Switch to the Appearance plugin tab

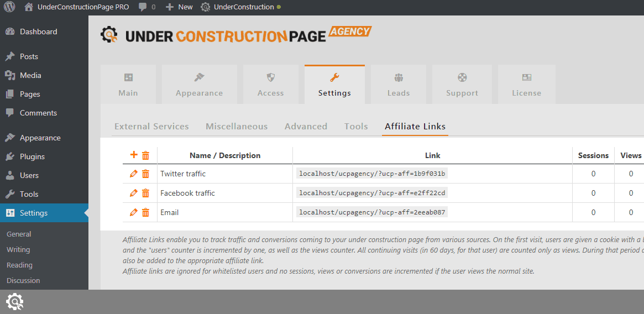pyautogui.click(x=199, y=85)
